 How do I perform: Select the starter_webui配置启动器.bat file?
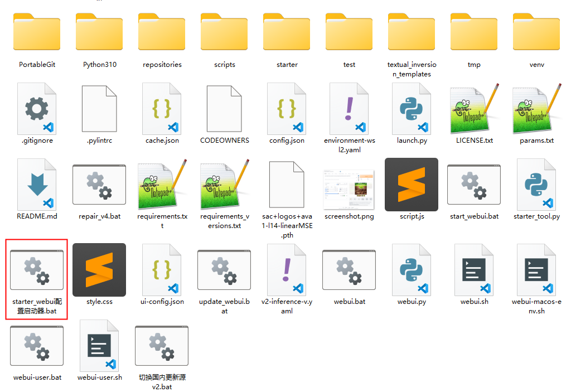(x=37, y=270)
